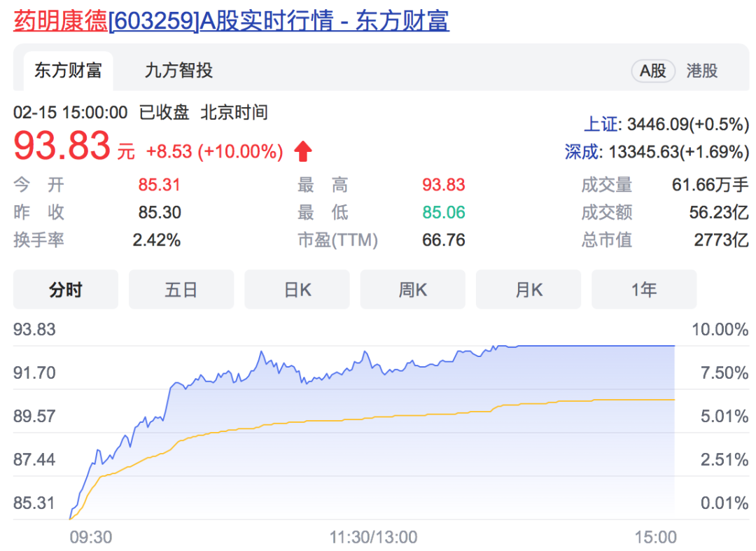Select the A股 market toggle

click(x=652, y=71)
